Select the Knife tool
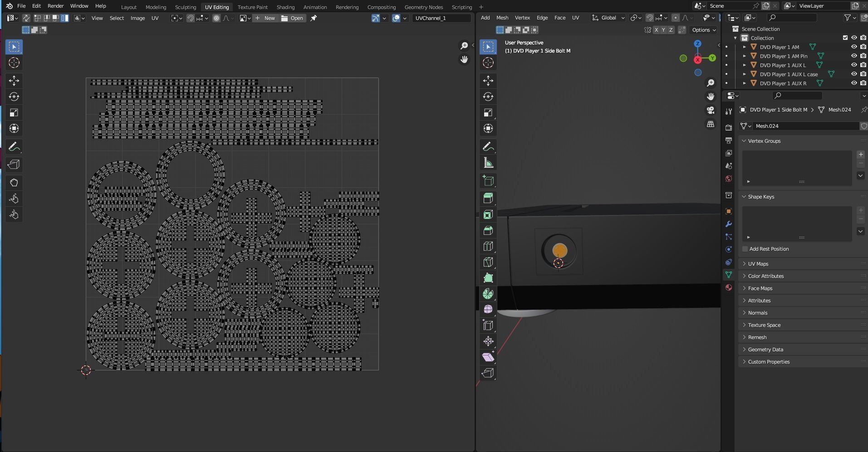 488,262
